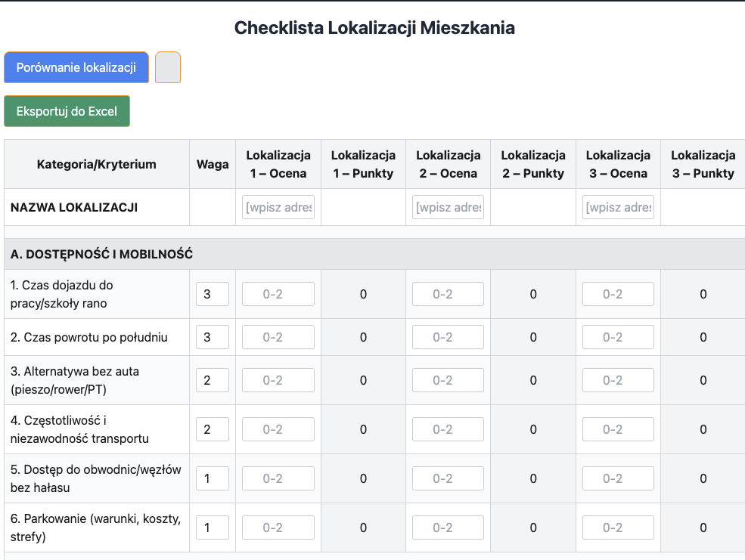Click Lokalizacja 3 score for Parkowanie
Screen dimensions: 745x560
click(x=618, y=528)
